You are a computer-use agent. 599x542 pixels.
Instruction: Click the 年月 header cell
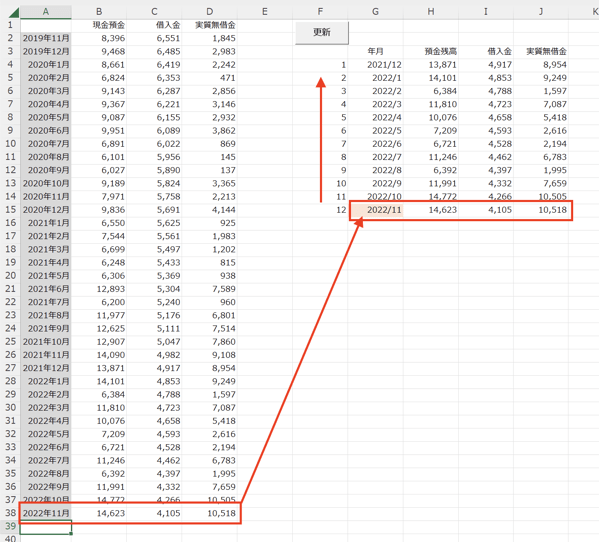point(375,52)
